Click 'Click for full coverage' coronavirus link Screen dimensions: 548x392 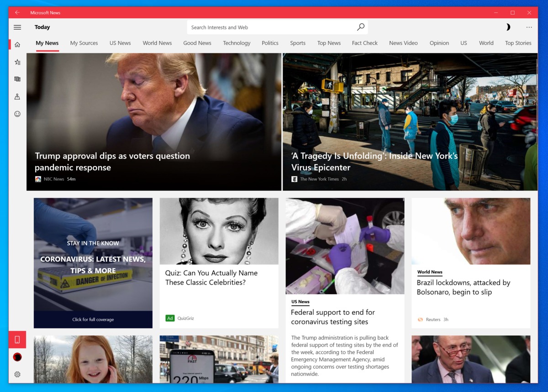(93, 319)
